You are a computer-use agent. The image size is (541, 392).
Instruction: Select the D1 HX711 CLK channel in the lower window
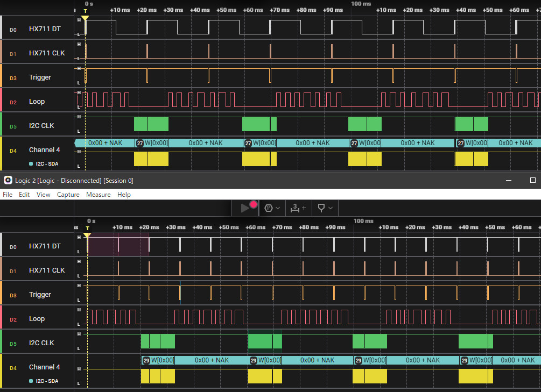pos(37,270)
